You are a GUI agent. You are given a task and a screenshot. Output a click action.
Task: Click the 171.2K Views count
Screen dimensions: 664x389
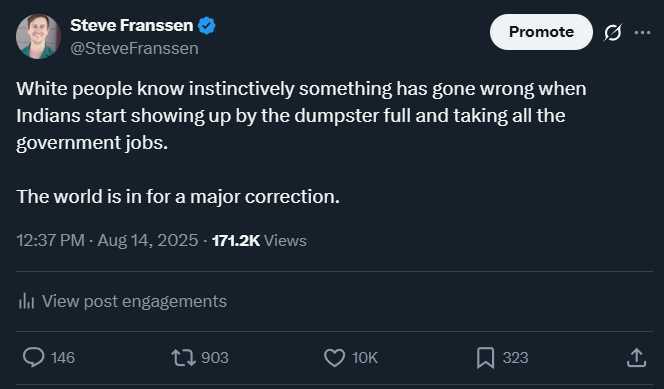click(259, 240)
